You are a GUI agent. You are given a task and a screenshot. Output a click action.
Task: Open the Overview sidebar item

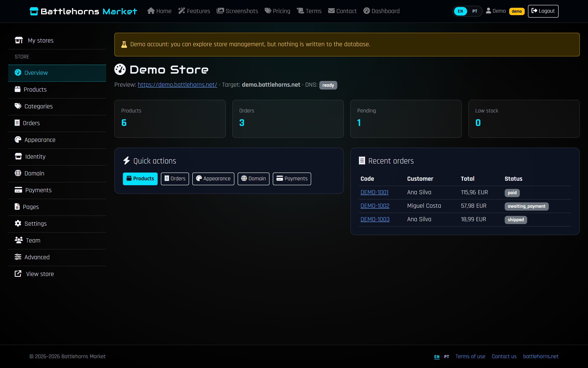[57, 73]
